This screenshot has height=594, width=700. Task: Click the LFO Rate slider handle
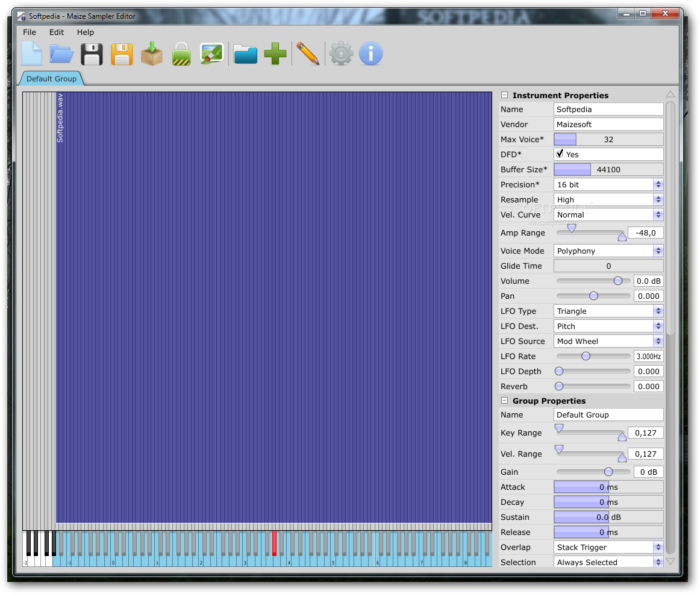coord(586,356)
